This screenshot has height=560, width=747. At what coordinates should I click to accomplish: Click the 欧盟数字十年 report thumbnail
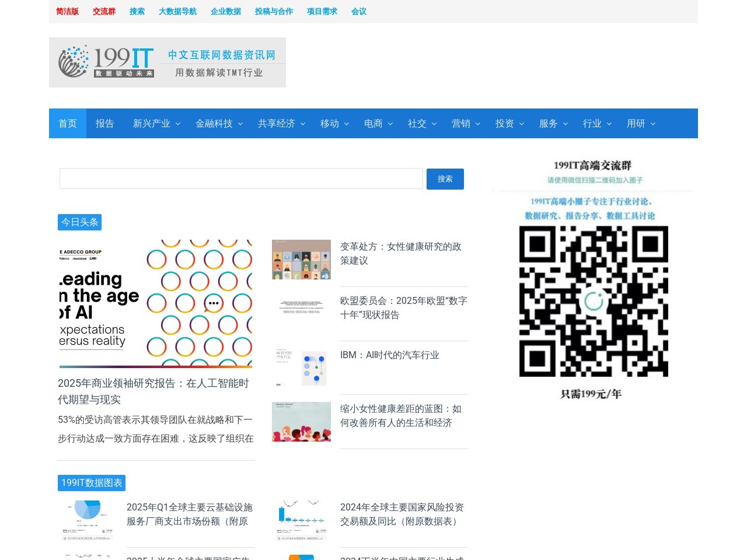pos(301,305)
